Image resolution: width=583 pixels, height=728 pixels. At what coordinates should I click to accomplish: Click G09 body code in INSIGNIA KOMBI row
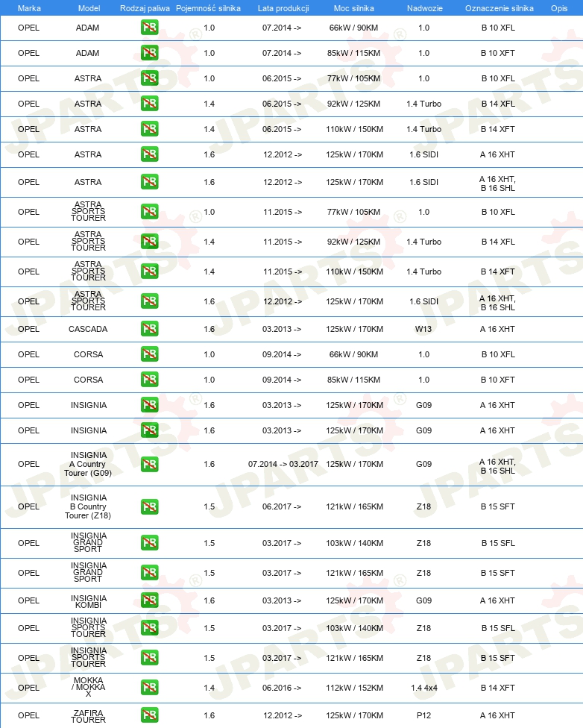[423, 600]
